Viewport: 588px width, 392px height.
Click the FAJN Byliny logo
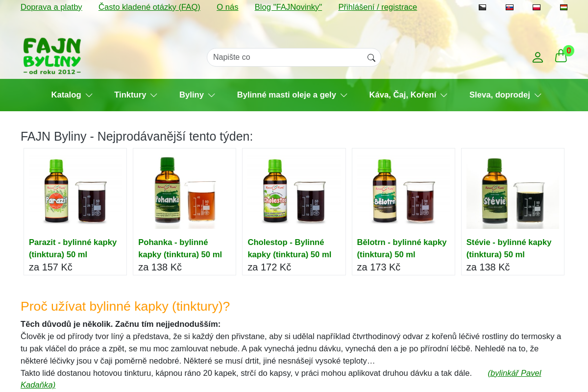pyautogui.click(x=52, y=56)
